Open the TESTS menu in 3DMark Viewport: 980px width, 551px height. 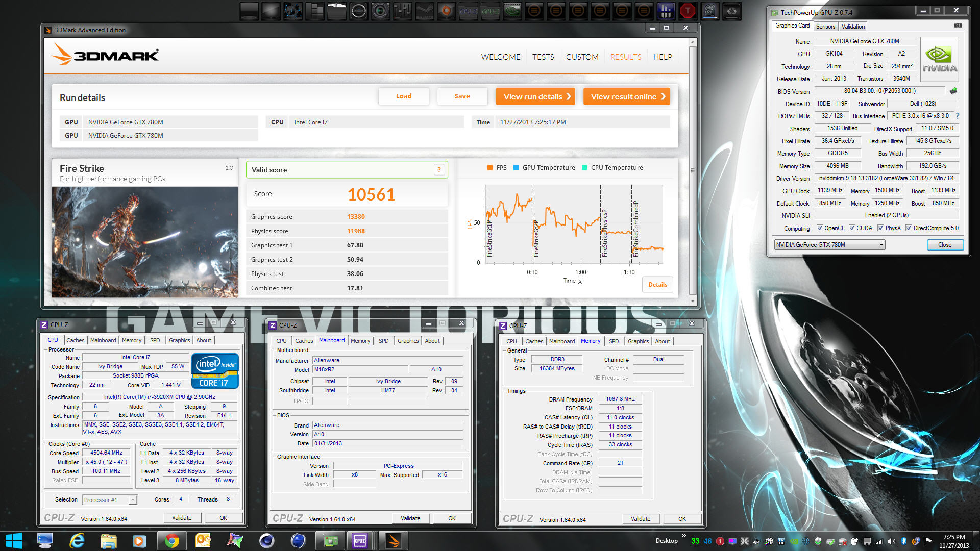click(543, 57)
